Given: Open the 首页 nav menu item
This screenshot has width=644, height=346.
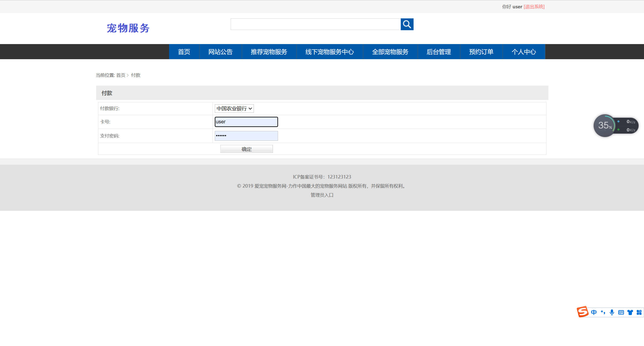Looking at the screenshot, I should [x=184, y=52].
